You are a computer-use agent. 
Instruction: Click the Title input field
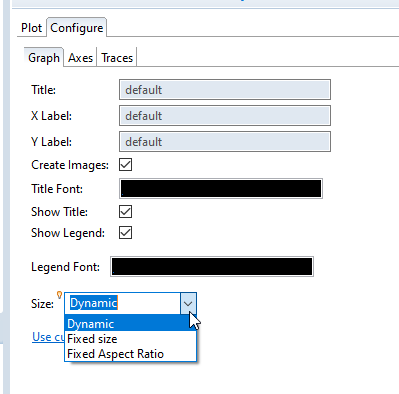coord(225,90)
